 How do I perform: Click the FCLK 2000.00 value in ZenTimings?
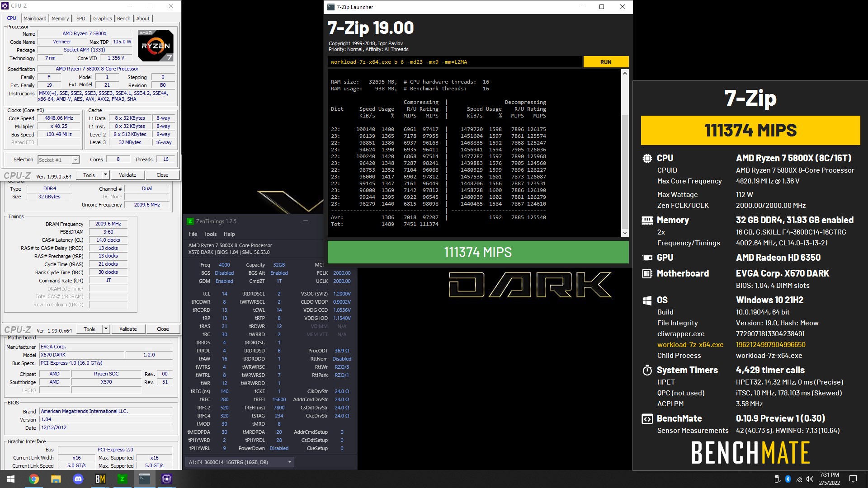[x=342, y=273]
